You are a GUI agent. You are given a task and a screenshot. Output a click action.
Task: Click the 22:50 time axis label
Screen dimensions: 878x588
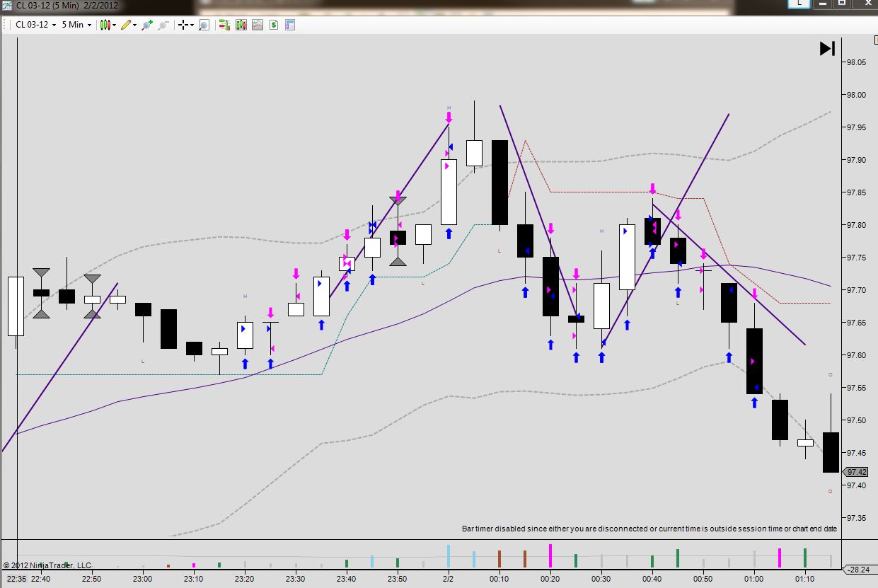(x=92, y=579)
